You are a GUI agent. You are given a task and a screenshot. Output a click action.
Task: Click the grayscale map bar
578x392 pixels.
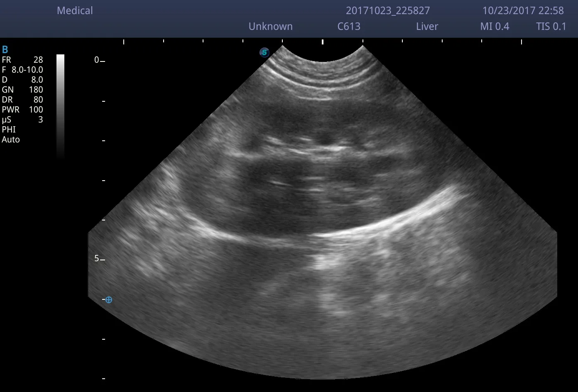[60, 106]
